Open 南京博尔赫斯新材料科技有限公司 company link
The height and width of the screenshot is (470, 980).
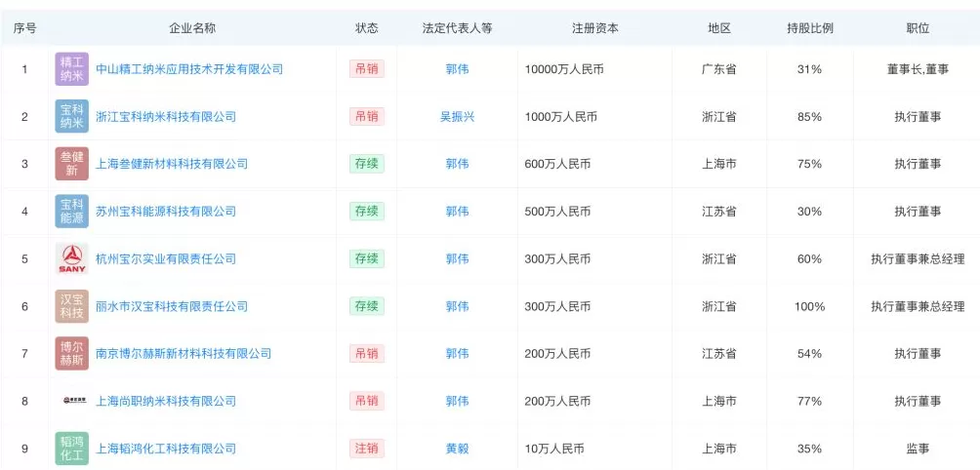[x=184, y=354]
